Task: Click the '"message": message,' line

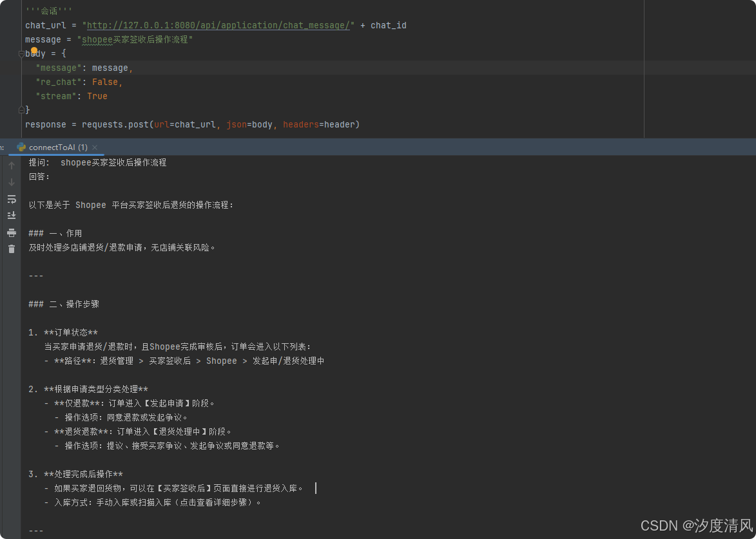Action: pos(84,68)
